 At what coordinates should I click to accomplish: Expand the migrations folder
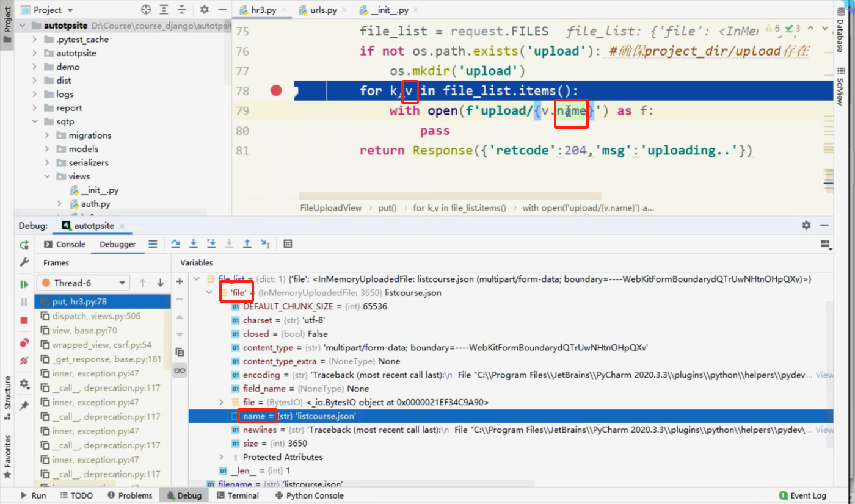[x=48, y=135]
